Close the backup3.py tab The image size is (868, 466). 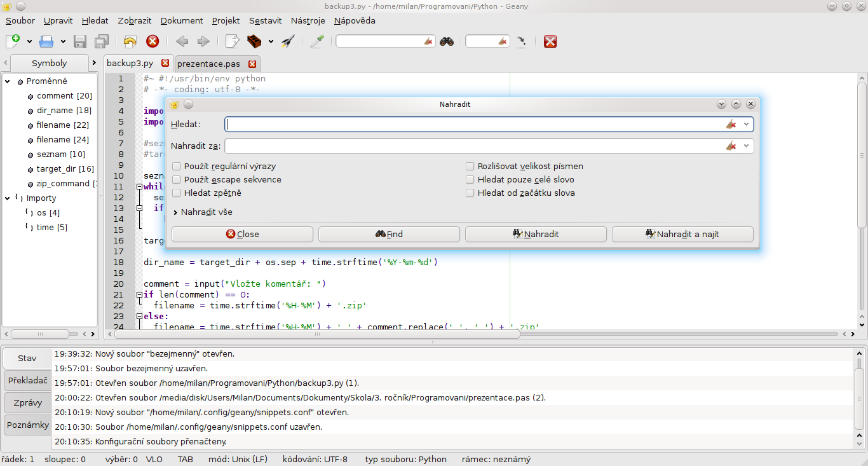[x=165, y=63]
